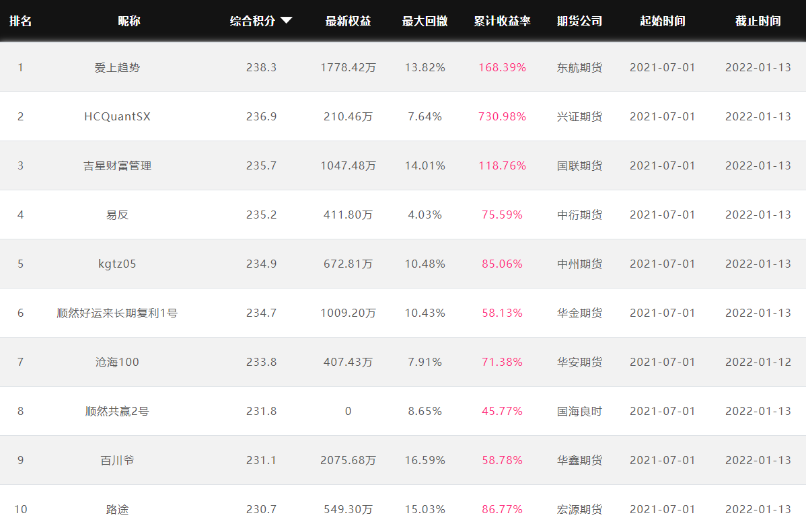Select futures company 华金期货
806x532 pixels.
tap(579, 313)
